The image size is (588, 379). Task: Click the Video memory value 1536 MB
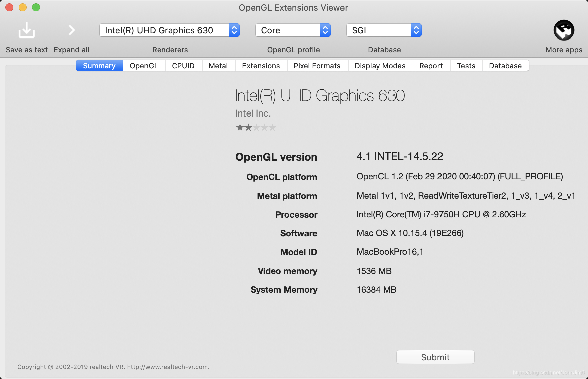374,271
